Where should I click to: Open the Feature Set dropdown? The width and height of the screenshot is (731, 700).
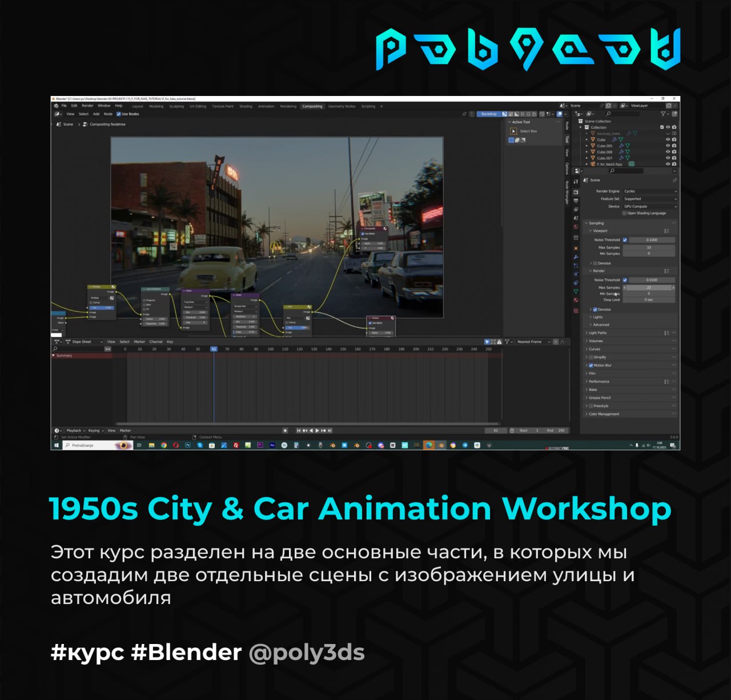pos(650,199)
